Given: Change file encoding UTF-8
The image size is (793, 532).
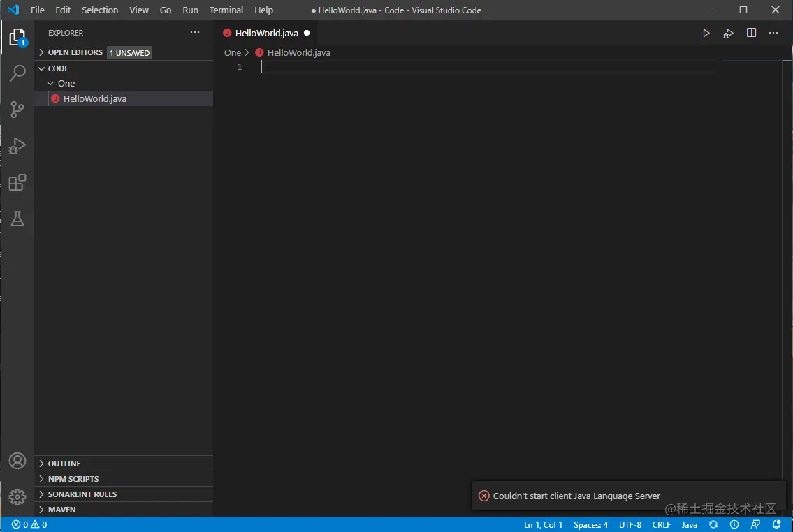Looking at the screenshot, I should 630,524.
